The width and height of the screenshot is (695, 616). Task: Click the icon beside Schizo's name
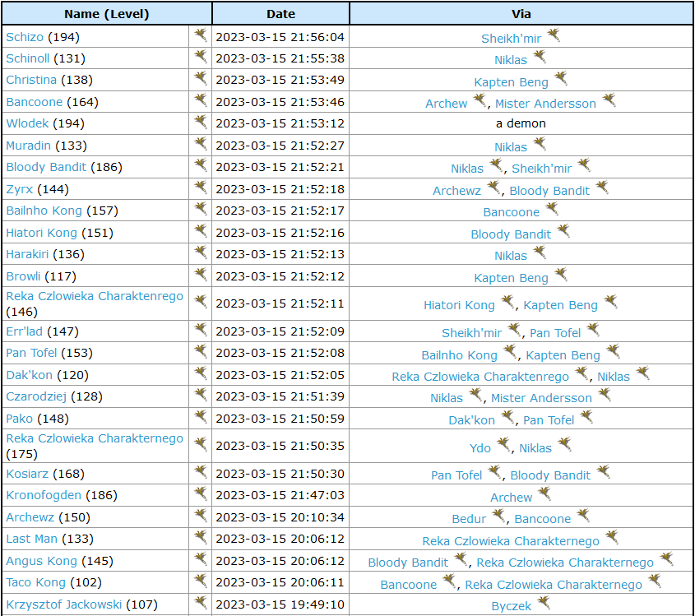pyautogui.click(x=200, y=35)
